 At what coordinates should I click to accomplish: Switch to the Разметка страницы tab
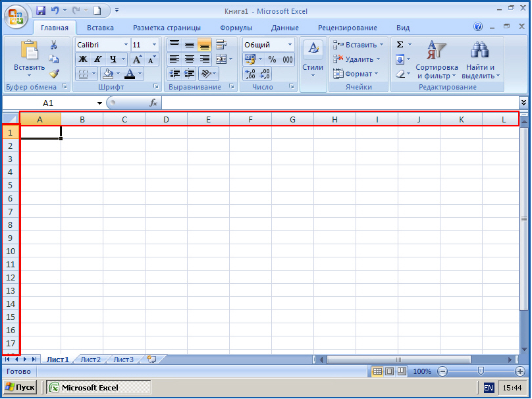(167, 28)
